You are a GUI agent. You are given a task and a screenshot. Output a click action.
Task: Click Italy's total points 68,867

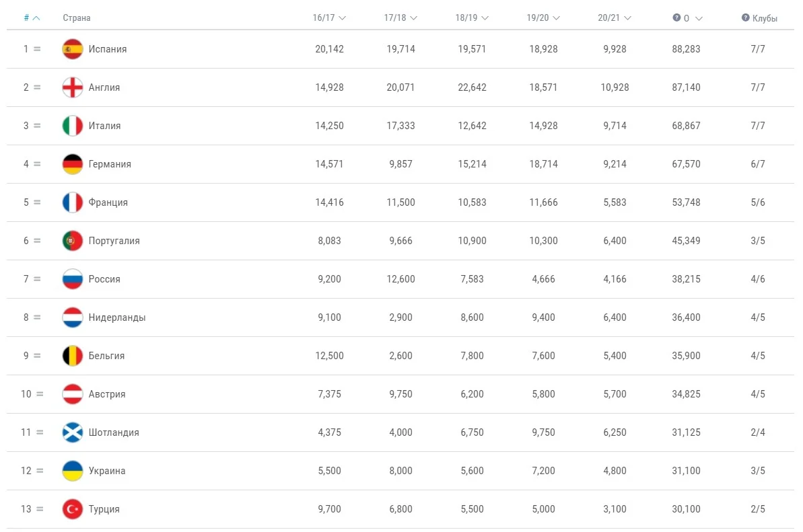tap(687, 126)
